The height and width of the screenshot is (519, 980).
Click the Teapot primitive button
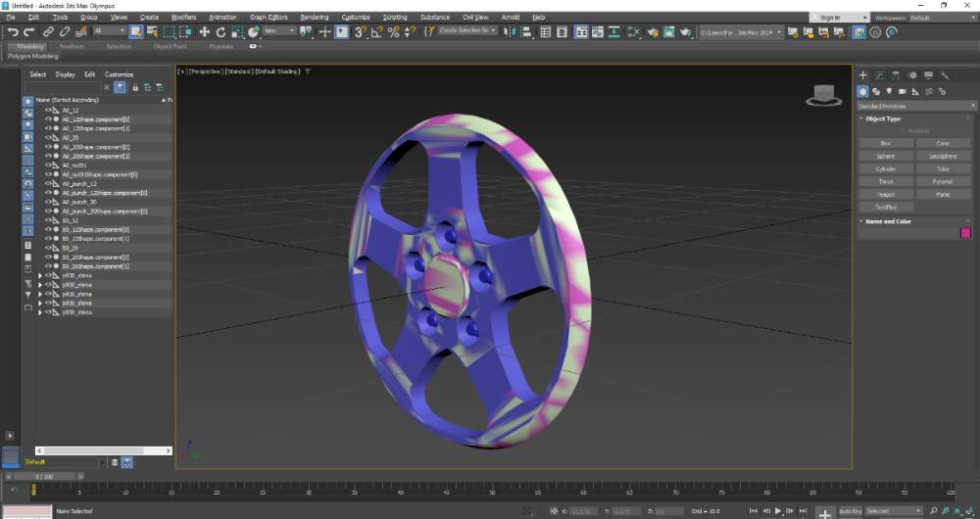click(886, 194)
